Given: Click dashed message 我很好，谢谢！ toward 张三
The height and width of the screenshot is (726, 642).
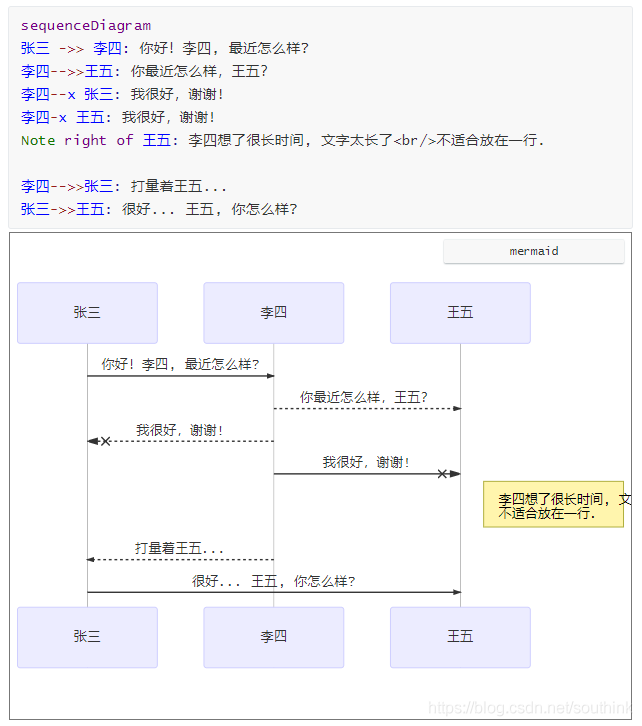Looking at the screenshot, I should pyautogui.click(x=180, y=430).
